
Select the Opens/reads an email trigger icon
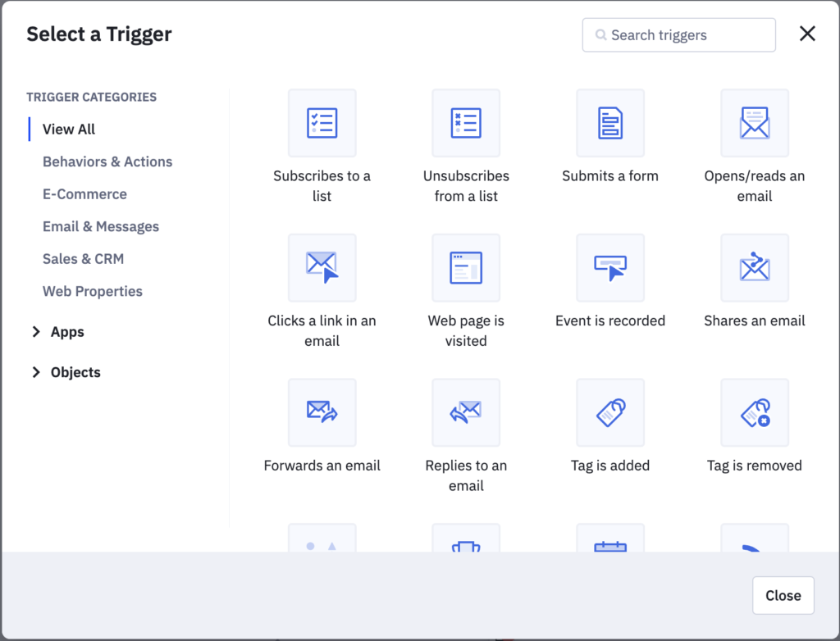click(x=755, y=123)
